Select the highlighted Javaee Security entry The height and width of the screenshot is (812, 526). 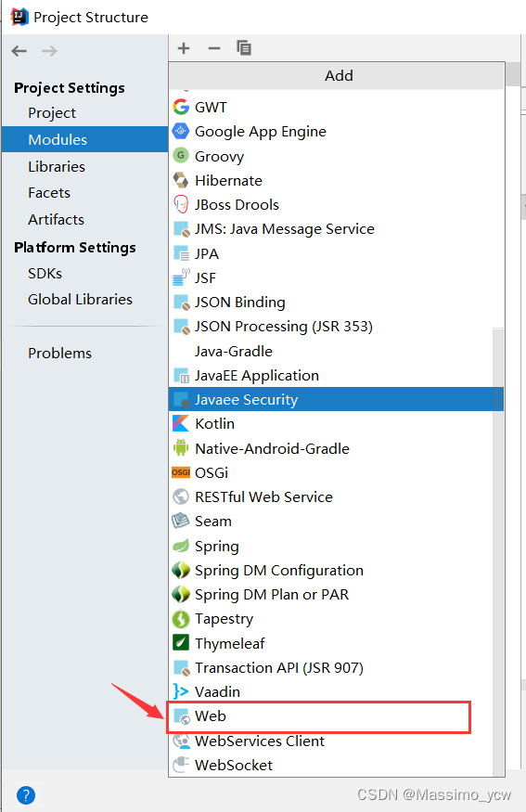[336, 399]
